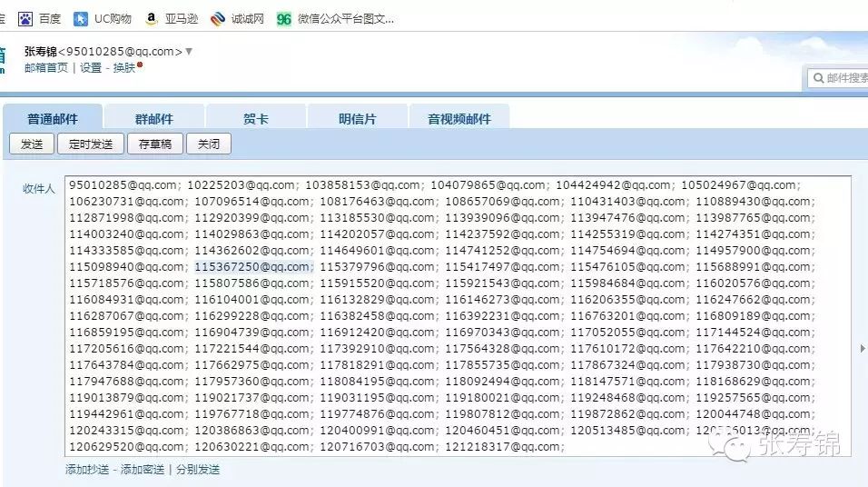Switch to the 贺卡 tab
This screenshot has width=868, height=487.
point(256,118)
